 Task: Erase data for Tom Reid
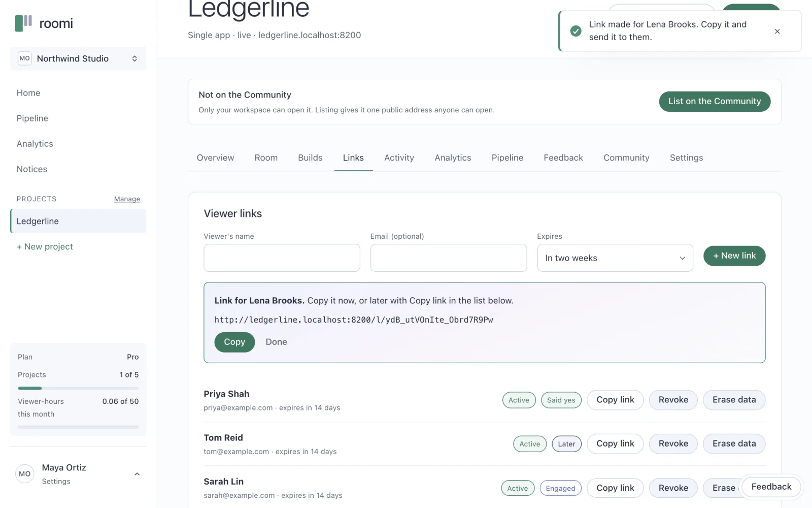click(x=734, y=443)
